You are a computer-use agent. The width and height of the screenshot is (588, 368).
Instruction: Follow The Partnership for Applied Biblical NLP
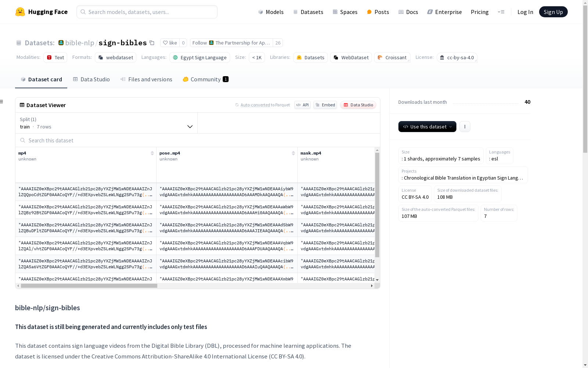point(231,43)
